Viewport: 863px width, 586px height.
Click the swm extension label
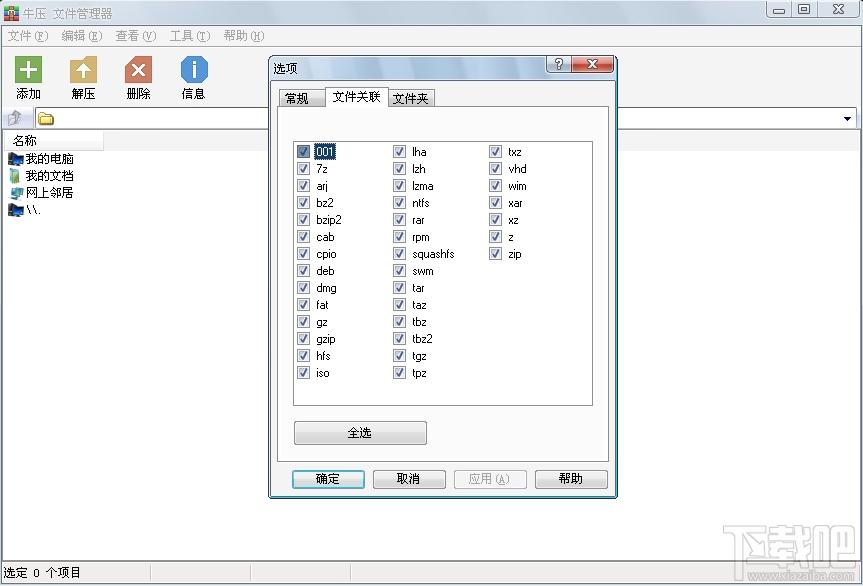pos(423,271)
